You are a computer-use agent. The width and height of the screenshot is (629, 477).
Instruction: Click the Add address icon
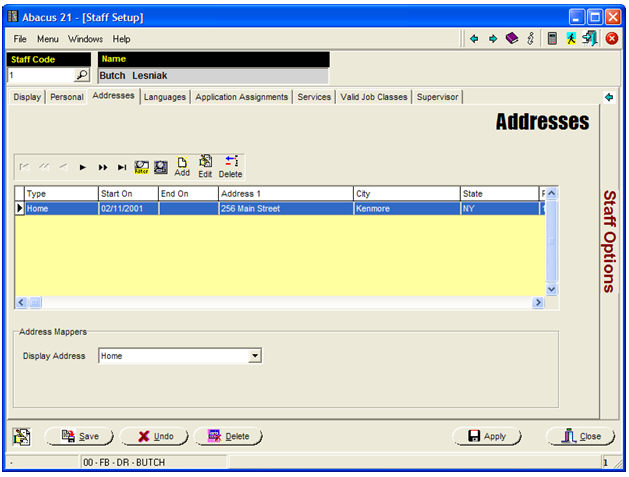click(x=182, y=166)
